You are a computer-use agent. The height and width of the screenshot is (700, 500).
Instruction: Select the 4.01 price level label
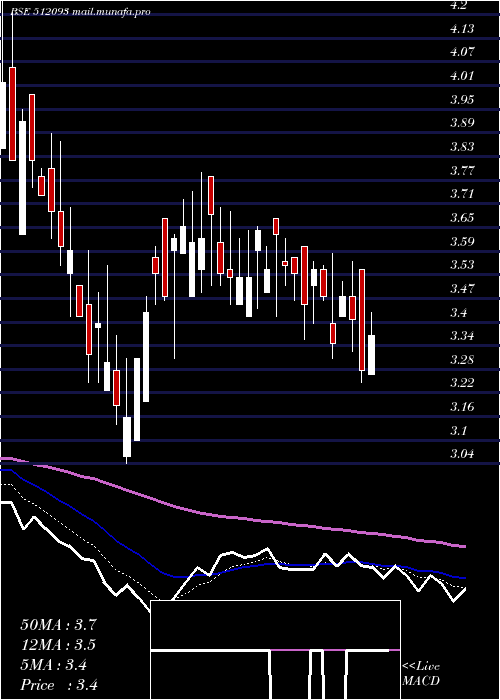[x=462, y=76]
